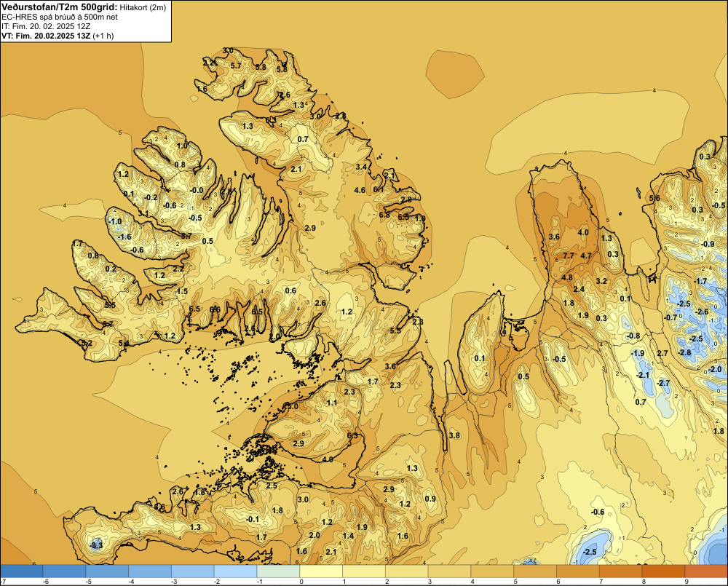The image size is (728, 586).
Task: Click the 'IT: Fim. 20. 02. 2025 12Z' line
Action: coord(47,26)
